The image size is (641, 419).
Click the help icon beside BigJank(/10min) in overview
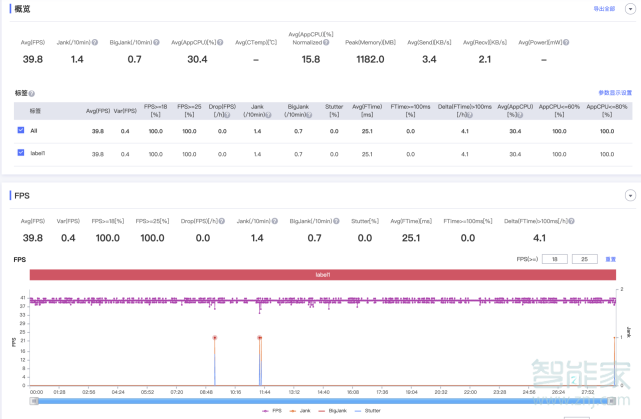click(155, 43)
